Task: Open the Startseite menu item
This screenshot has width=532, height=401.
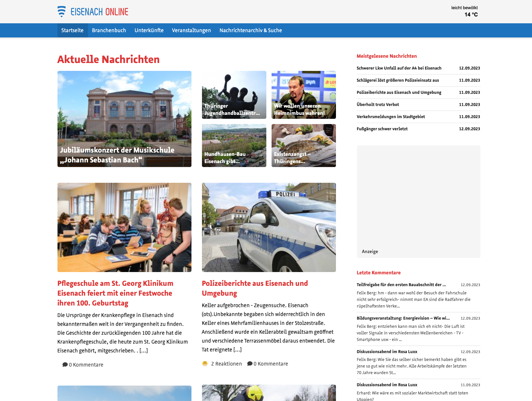Action: [73, 30]
